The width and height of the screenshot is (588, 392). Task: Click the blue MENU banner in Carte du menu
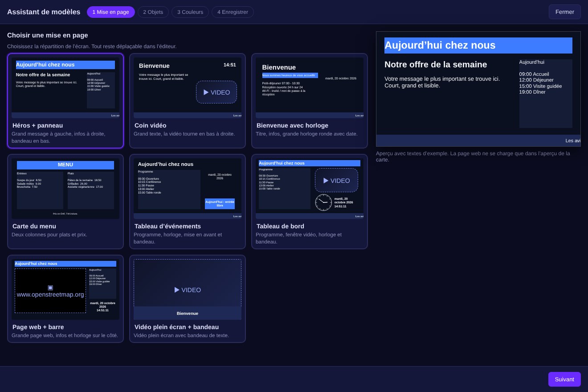point(65,165)
